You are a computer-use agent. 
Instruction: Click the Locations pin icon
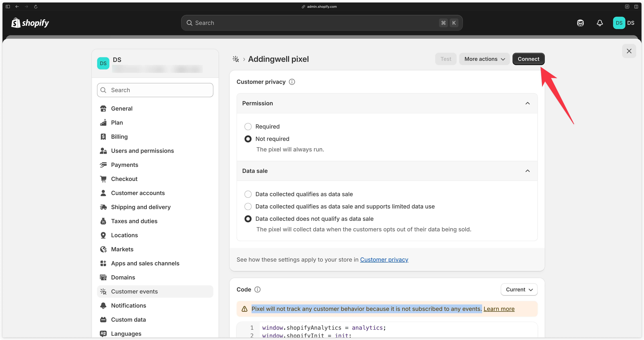[103, 235]
